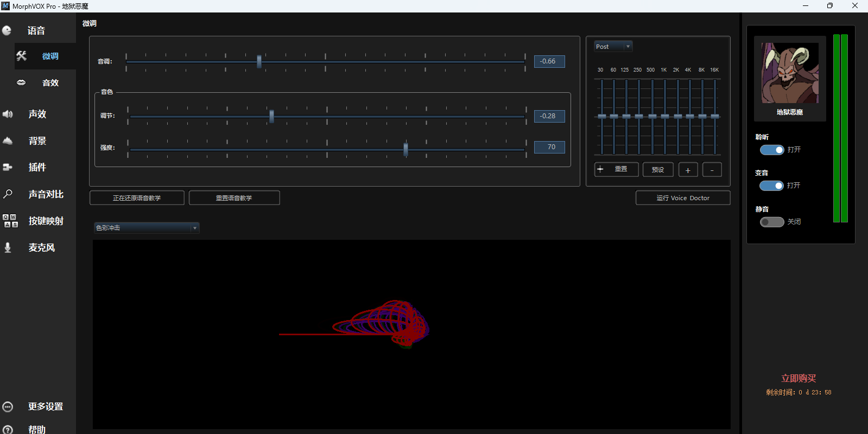This screenshot has width=868, height=434.
Task: Click the green audio level meter
Action: click(840, 128)
